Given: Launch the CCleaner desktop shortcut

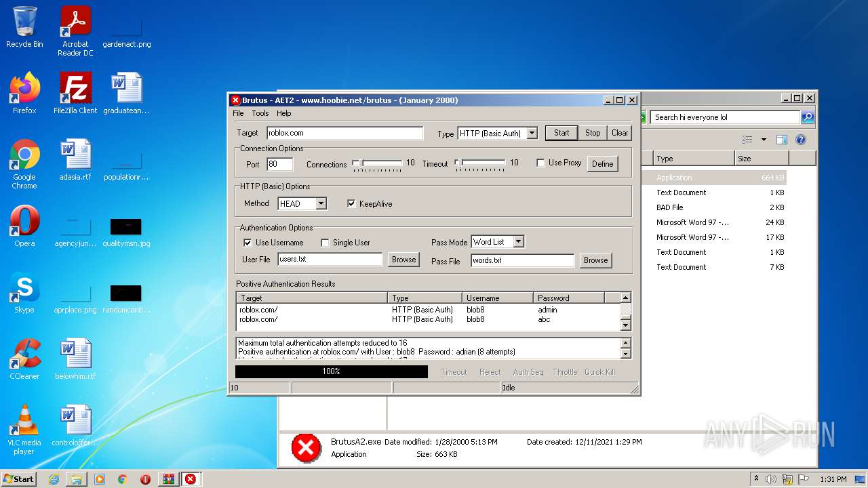Looking at the screenshot, I should [x=24, y=359].
